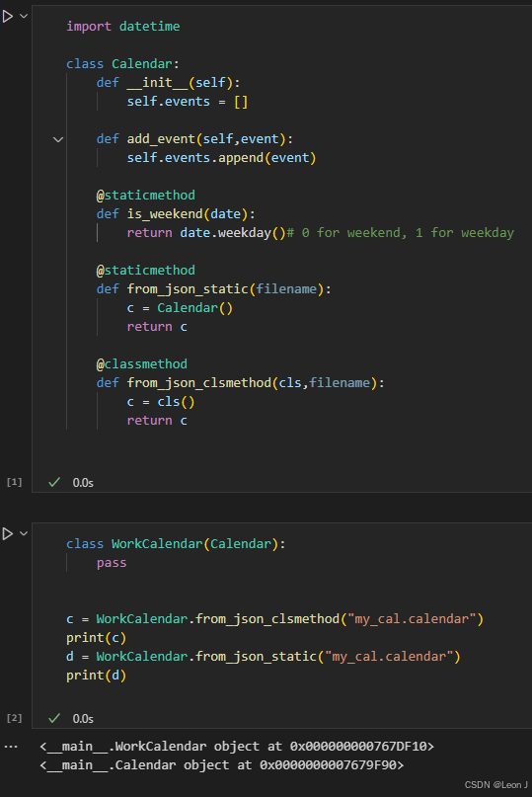The height and width of the screenshot is (797, 532).
Task: Collapse the add_event function fold chevron
Action: [58, 139]
